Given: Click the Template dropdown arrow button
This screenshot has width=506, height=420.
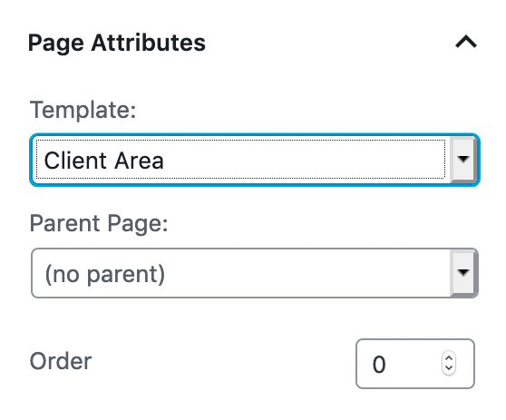Looking at the screenshot, I should [463, 159].
